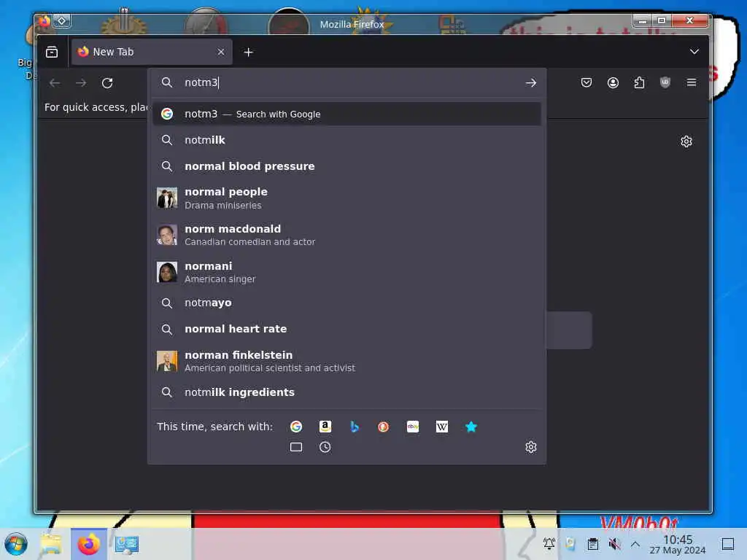Go back using the back arrow
Viewport: 747px width, 560px height.
(55, 83)
